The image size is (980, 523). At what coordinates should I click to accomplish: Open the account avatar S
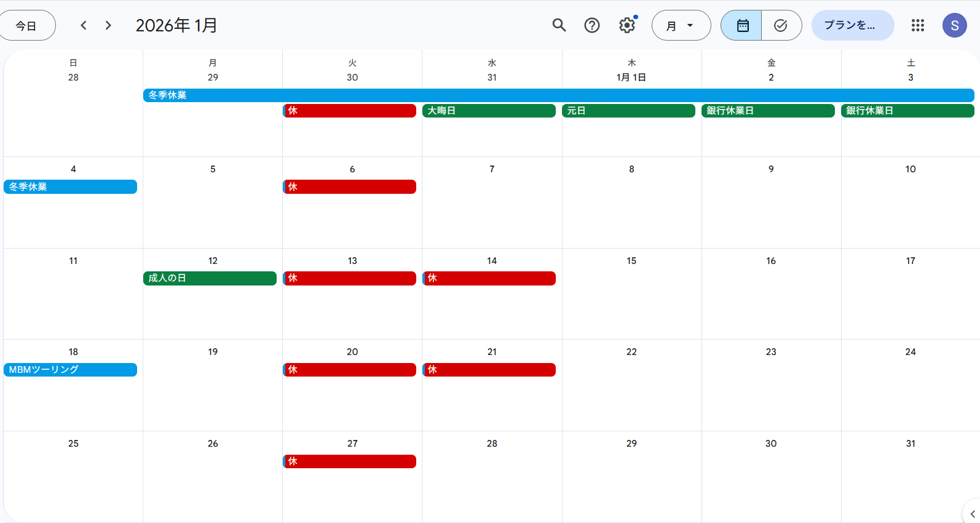pyautogui.click(x=954, y=25)
